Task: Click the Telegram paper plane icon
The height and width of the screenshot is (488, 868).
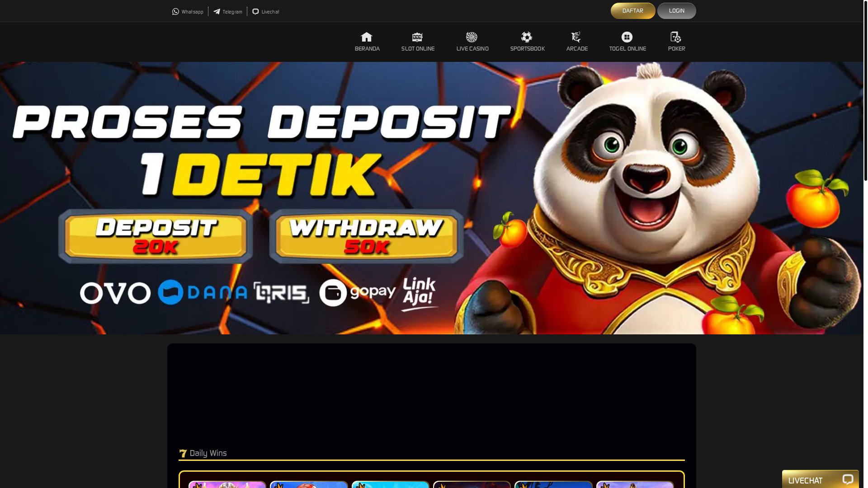Action: pyautogui.click(x=217, y=12)
